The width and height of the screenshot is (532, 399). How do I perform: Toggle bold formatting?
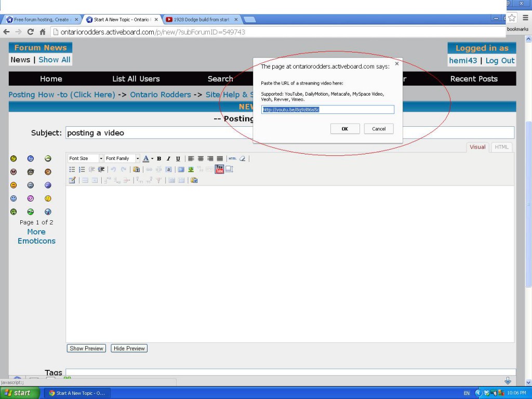point(159,158)
